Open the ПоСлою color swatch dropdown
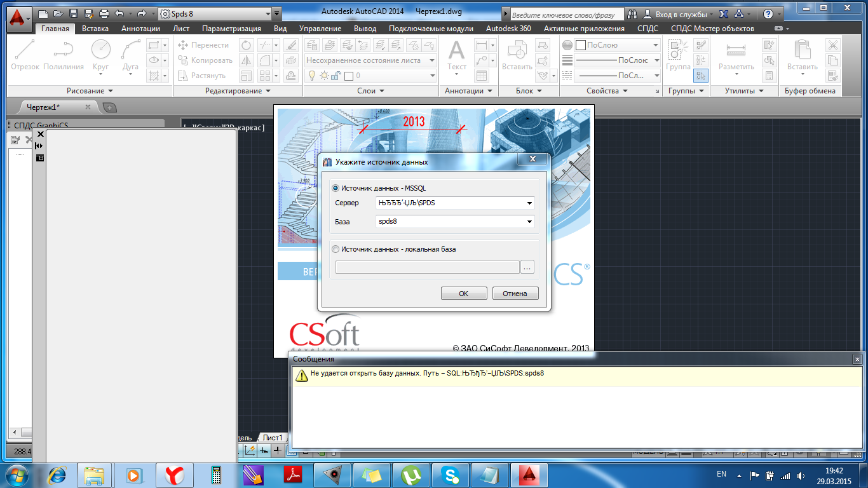 point(656,45)
